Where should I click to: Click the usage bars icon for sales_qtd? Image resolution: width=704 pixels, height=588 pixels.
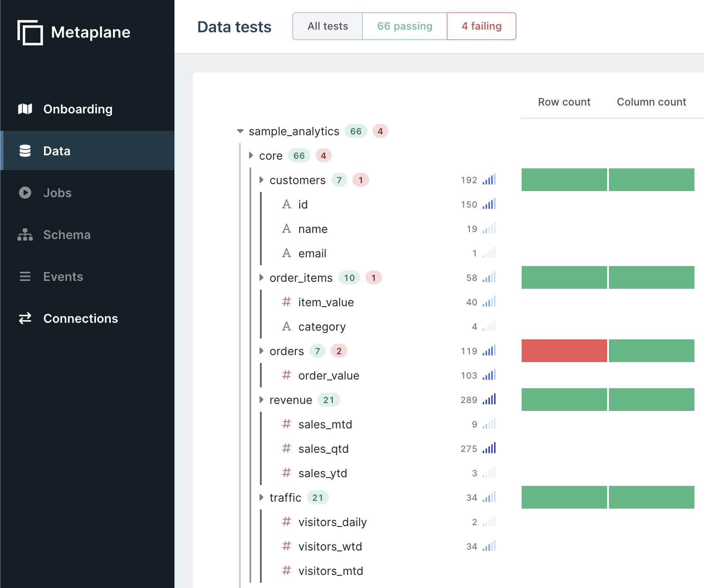(489, 448)
